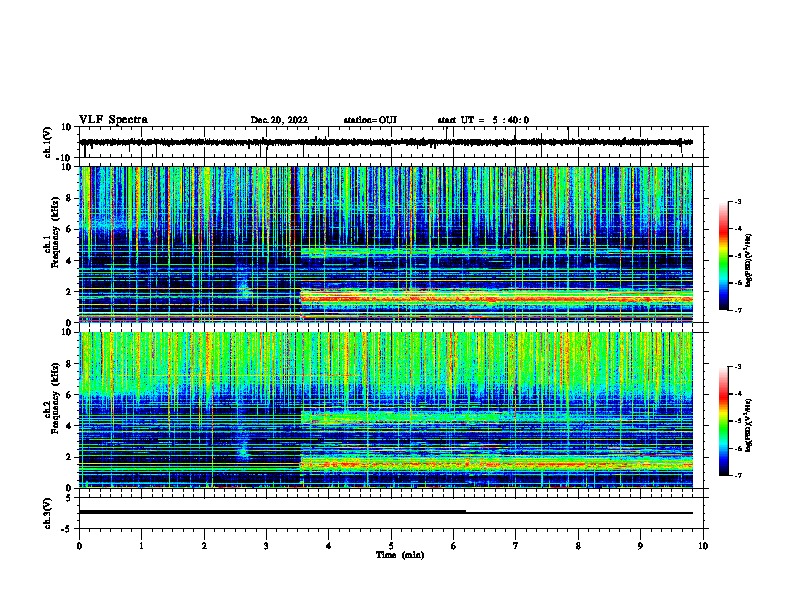
Task: Click the "Time (min)" axis label
Action: point(400,555)
